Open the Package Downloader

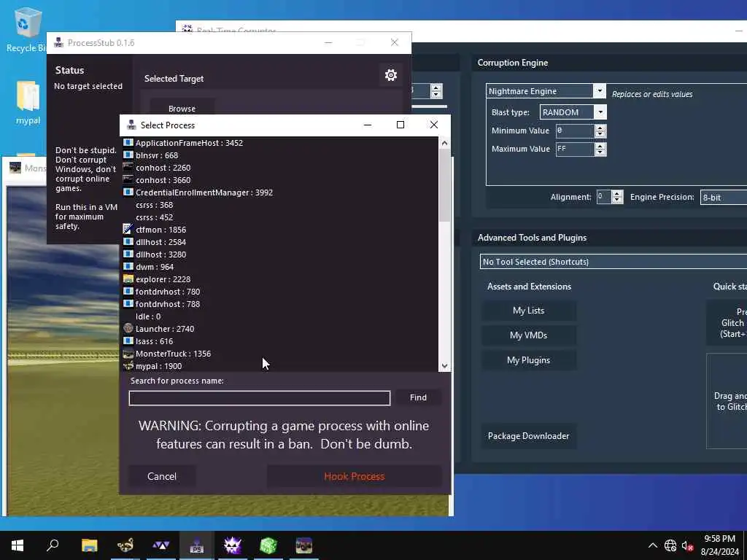tap(529, 436)
